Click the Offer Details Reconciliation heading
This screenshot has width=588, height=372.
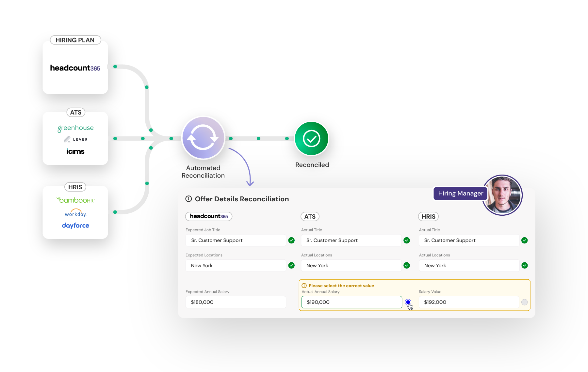(242, 199)
